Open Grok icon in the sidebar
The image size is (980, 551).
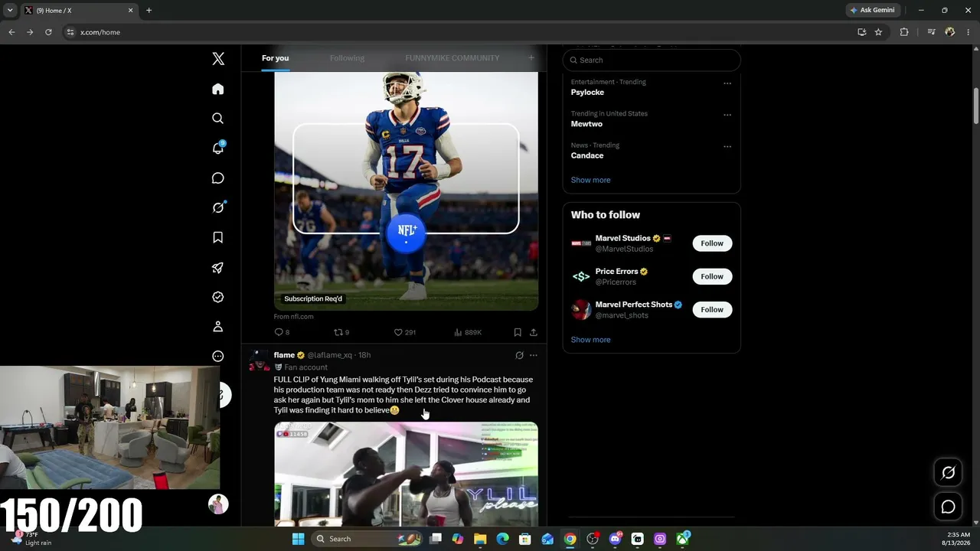[x=218, y=207]
